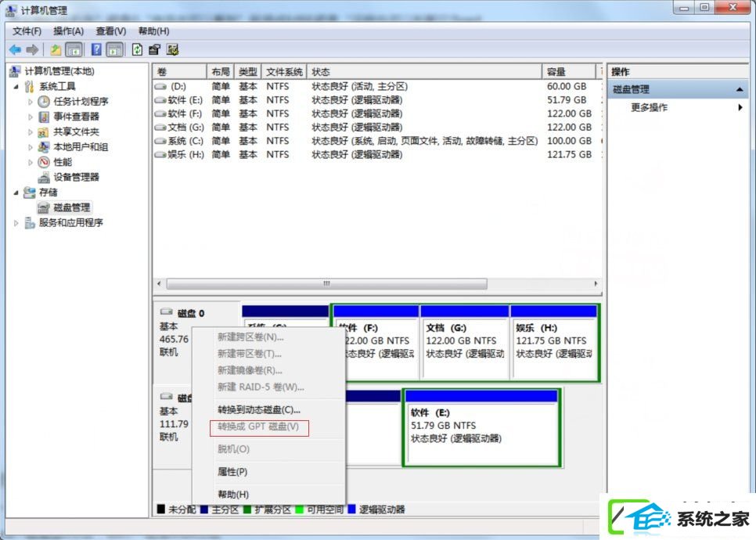This screenshot has height=540, width=756.
Task: Expand 服务和应用程序 tree node
Action: (x=17, y=223)
